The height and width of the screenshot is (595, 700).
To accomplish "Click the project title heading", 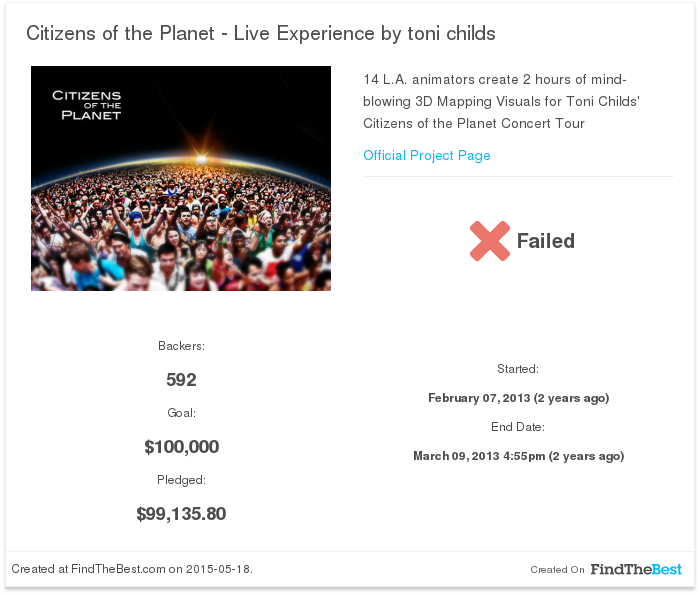I will (261, 33).
